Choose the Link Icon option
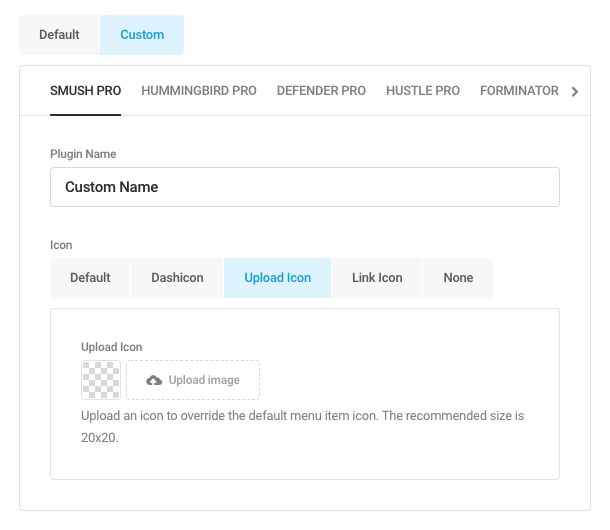The height and width of the screenshot is (530, 610). click(x=377, y=278)
